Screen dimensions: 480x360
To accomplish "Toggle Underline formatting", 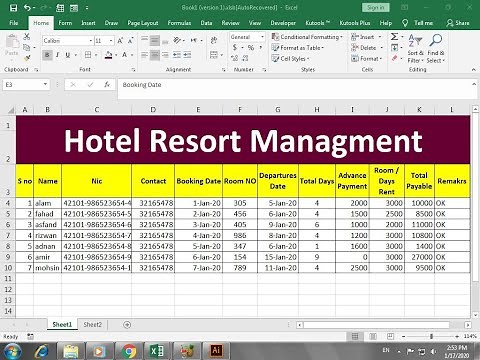I will click(68, 55).
